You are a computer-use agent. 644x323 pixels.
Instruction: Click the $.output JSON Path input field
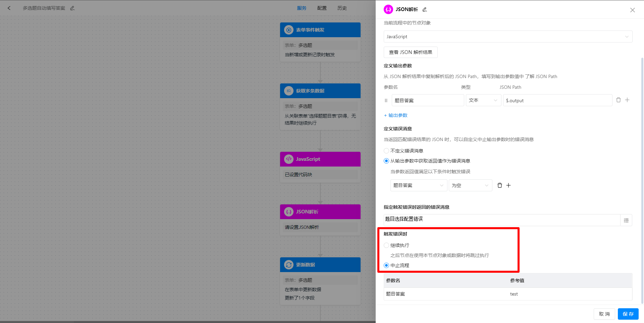click(x=557, y=100)
